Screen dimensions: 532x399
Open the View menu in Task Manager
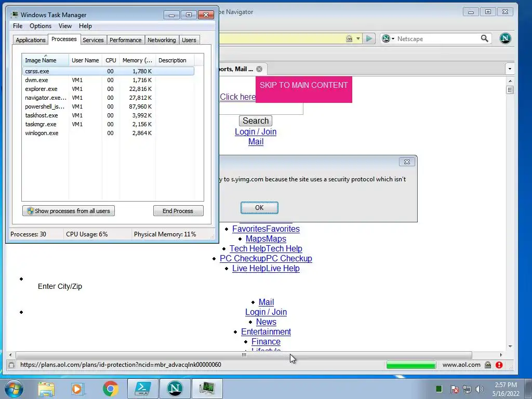tap(65, 26)
